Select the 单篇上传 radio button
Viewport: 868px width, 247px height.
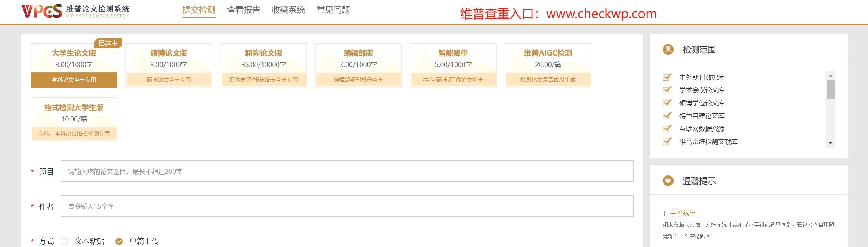(119, 241)
